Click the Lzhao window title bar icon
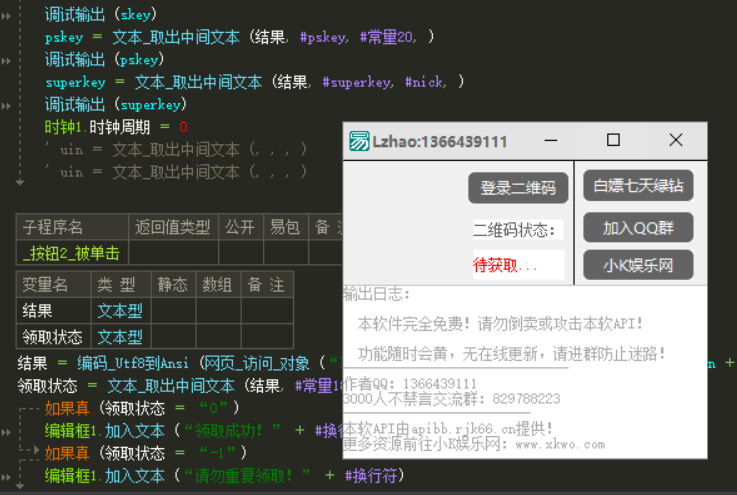737x495 pixels. (359, 142)
